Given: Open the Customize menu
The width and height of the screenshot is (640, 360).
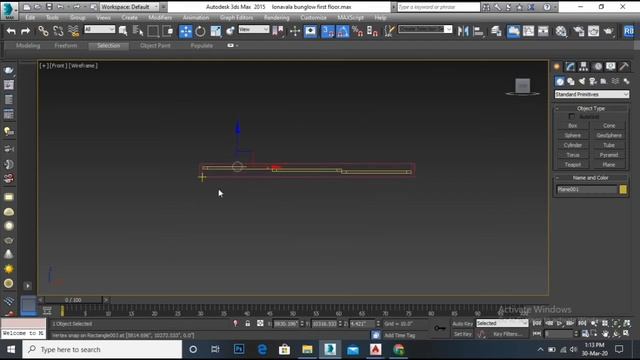Looking at the screenshot, I should (313, 18).
